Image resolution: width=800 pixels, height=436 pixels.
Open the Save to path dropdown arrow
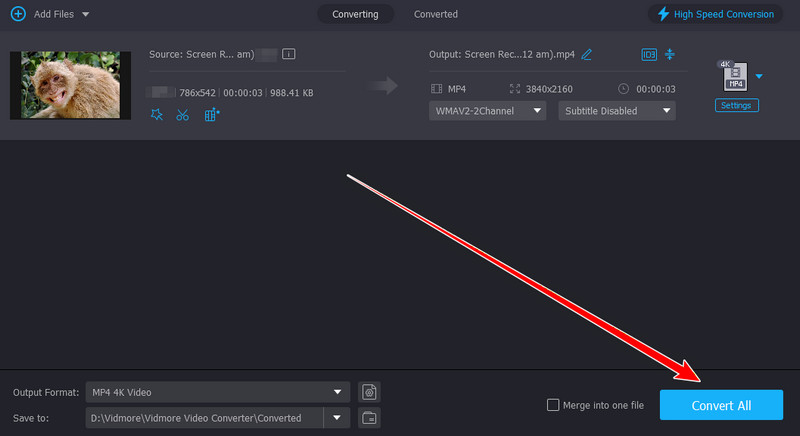tap(338, 417)
